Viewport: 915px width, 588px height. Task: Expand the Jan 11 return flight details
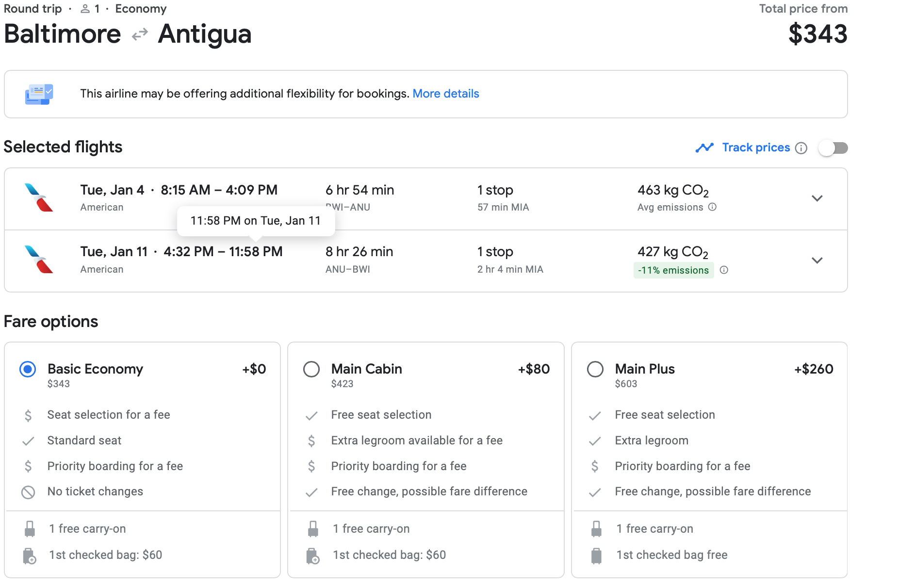pyautogui.click(x=817, y=261)
